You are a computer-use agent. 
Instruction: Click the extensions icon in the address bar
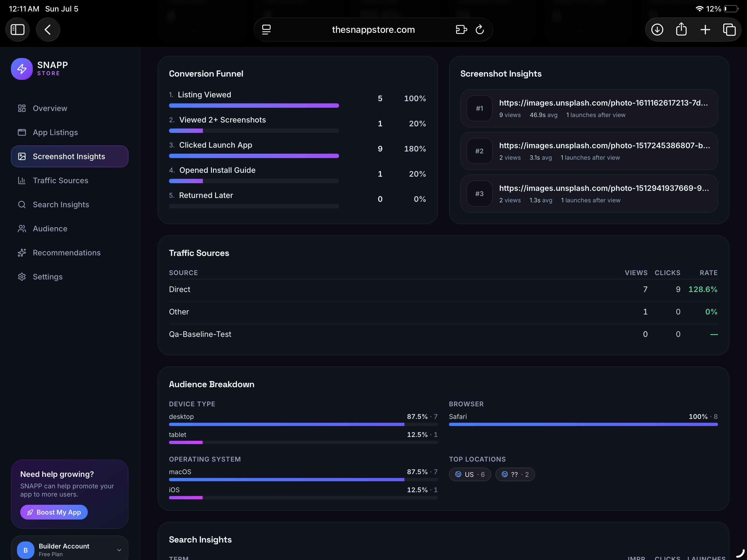(x=461, y=30)
